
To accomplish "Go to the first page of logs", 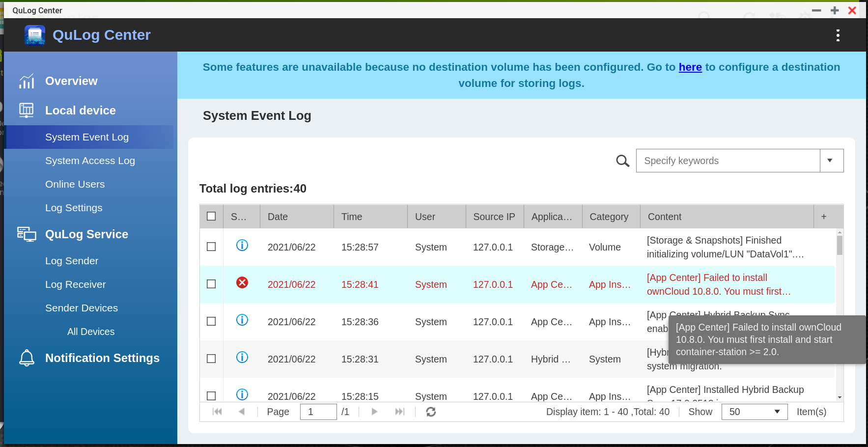I will click(x=217, y=412).
